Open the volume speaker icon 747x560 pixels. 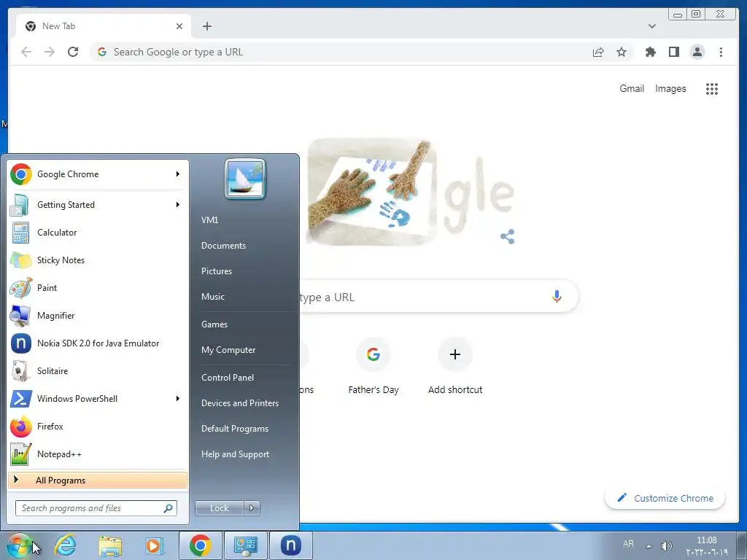[667, 546]
